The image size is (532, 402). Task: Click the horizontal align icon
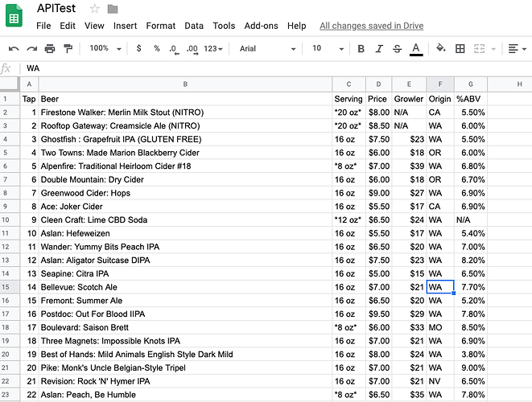tap(513, 49)
